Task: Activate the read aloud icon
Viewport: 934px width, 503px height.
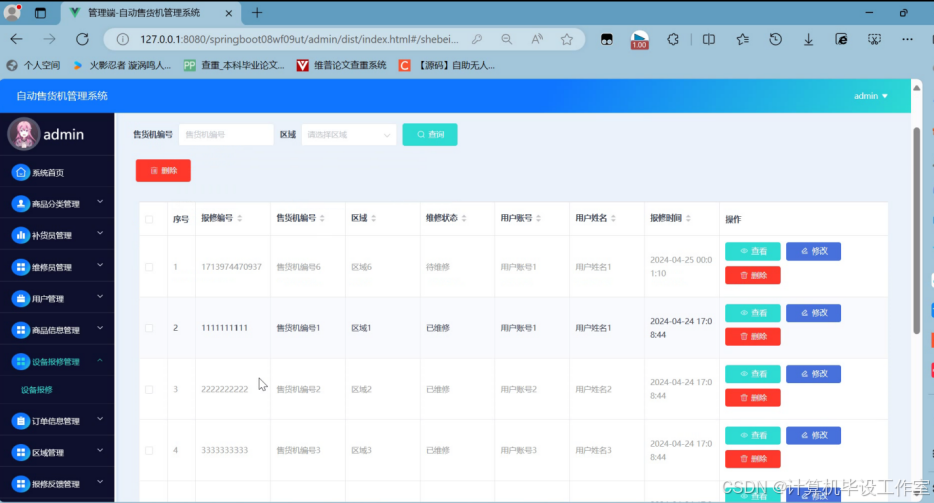Action: tap(537, 39)
